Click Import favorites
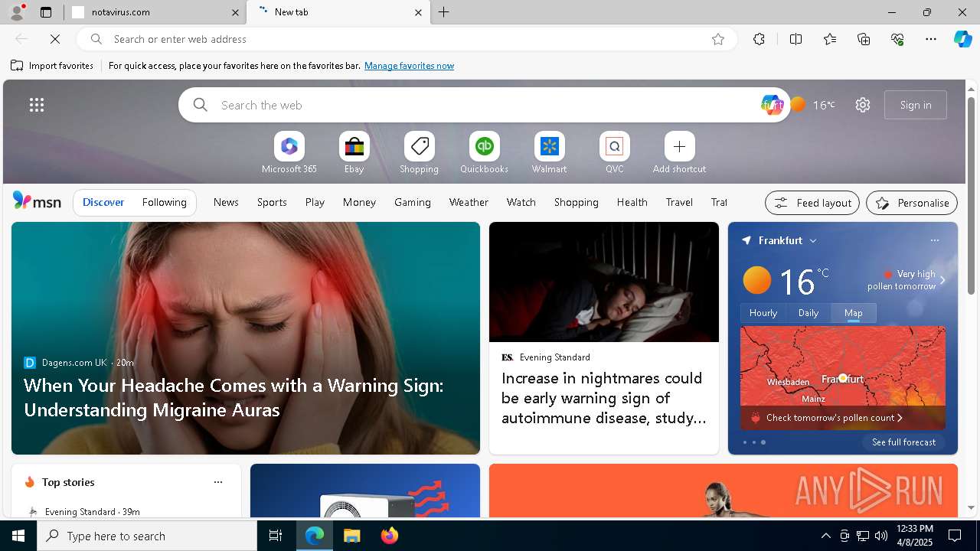Viewport: 980px width, 551px height. tap(52, 66)
